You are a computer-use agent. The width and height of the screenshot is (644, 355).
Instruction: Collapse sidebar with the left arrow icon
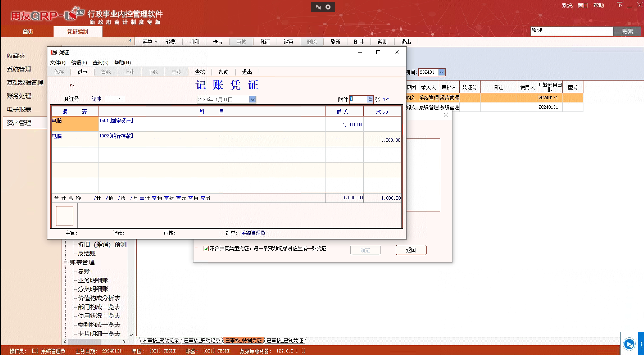click(130, 40)
